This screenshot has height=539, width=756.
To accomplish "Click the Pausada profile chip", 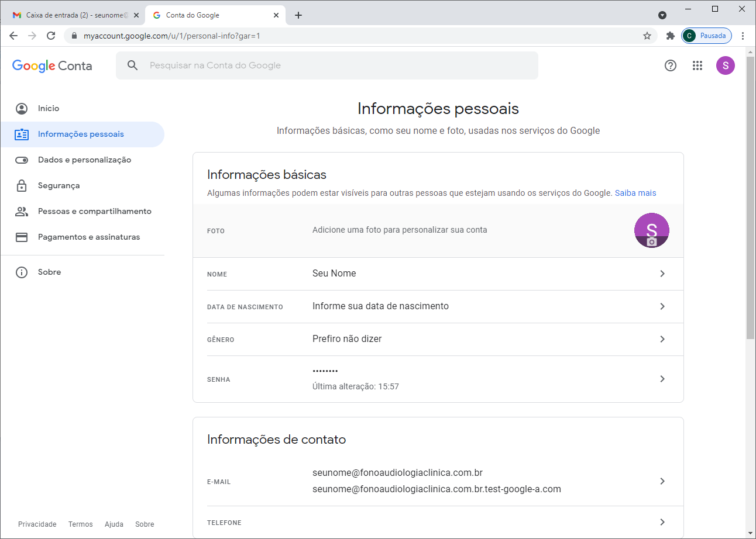I will tap(707, 36).
